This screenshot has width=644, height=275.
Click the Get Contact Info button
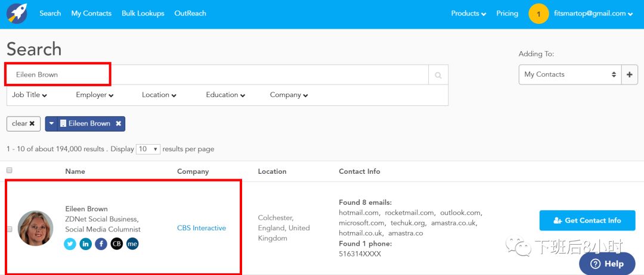click(x=587, y=220)
